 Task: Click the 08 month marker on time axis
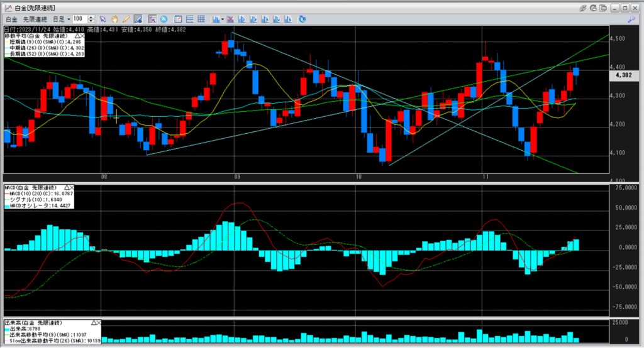tap(104, 177)
